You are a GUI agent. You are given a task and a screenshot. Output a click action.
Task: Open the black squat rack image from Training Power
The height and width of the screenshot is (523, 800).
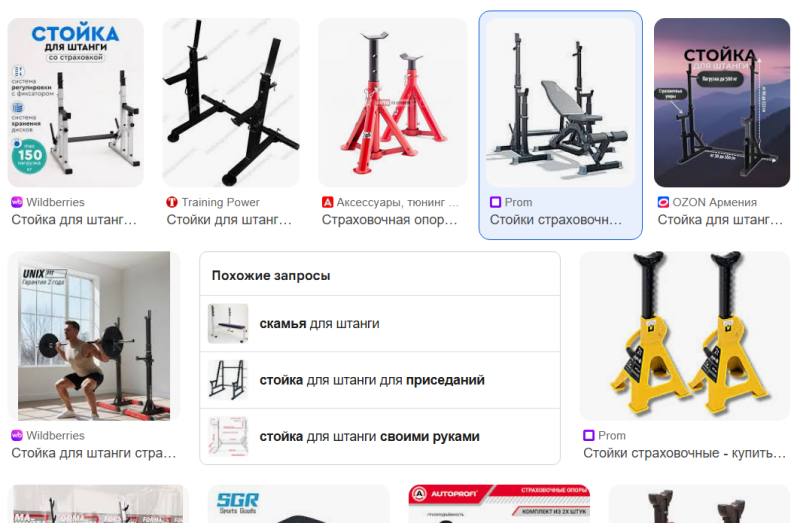[231, 103]
